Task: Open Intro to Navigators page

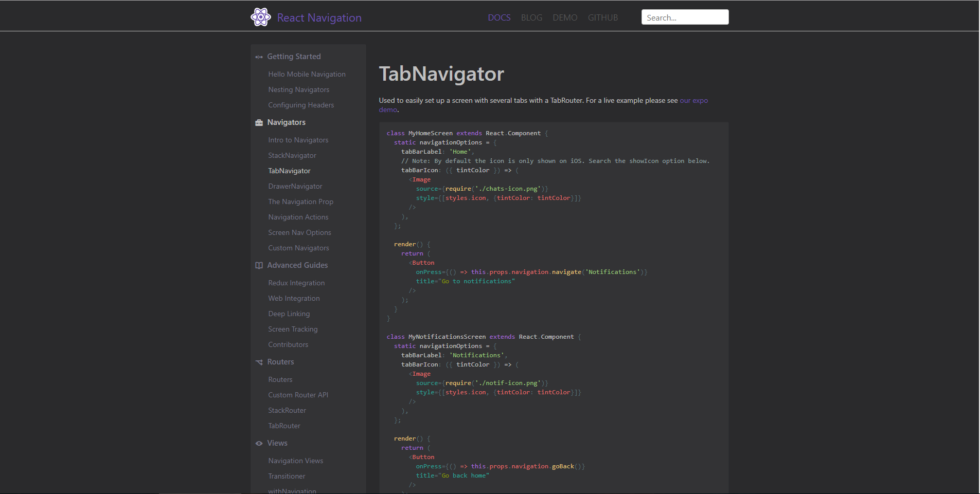Action: (298, 140)
